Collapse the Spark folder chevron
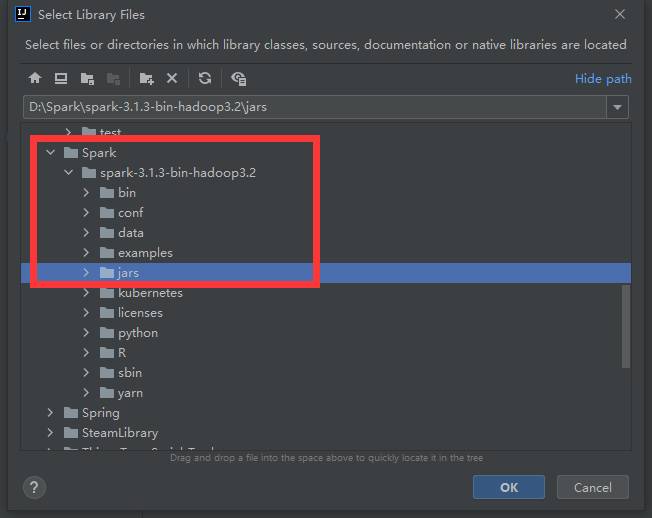 [x=50, y=153]
